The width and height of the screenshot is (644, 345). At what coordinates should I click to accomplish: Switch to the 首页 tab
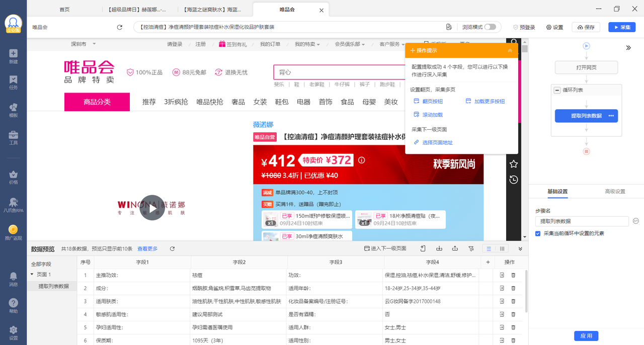64,10
